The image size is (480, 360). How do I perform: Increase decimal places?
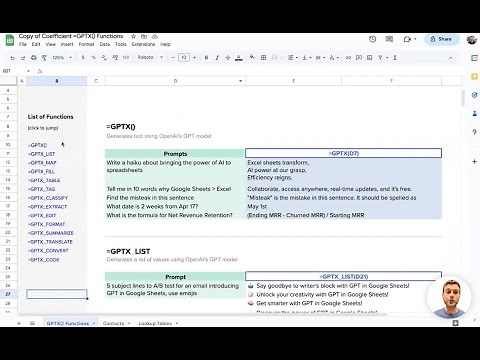tap(115, 58)
